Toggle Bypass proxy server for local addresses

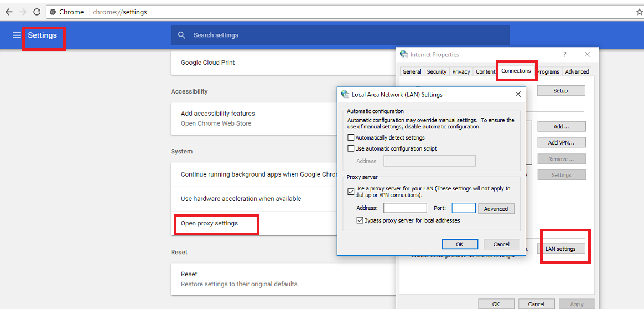pyautogui.click(x=360, y=220)
